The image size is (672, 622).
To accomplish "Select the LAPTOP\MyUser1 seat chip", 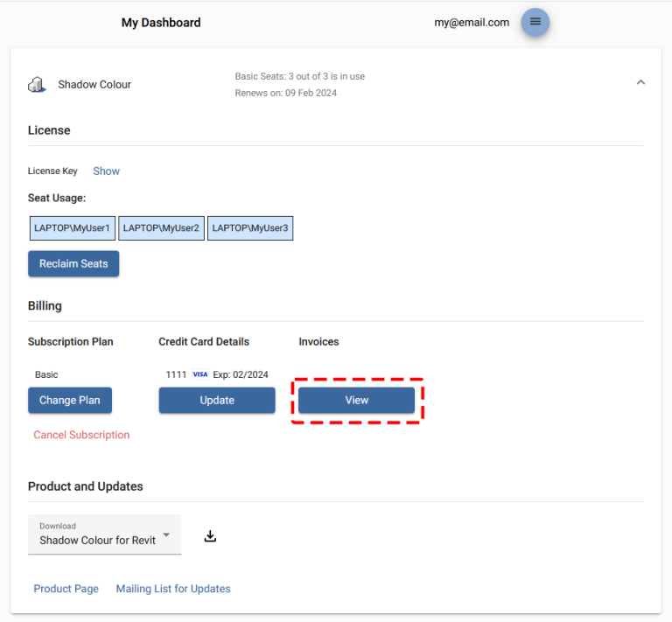I will [x=72, y=228].
